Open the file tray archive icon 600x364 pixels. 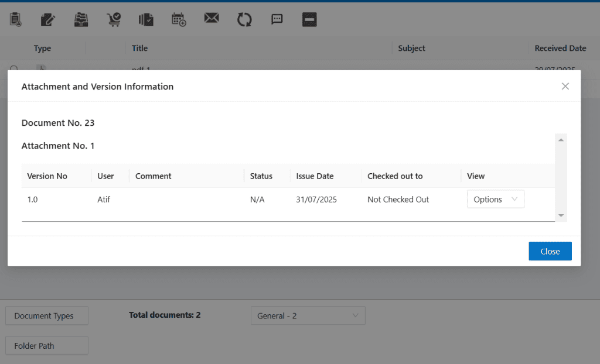coord(81,19)
